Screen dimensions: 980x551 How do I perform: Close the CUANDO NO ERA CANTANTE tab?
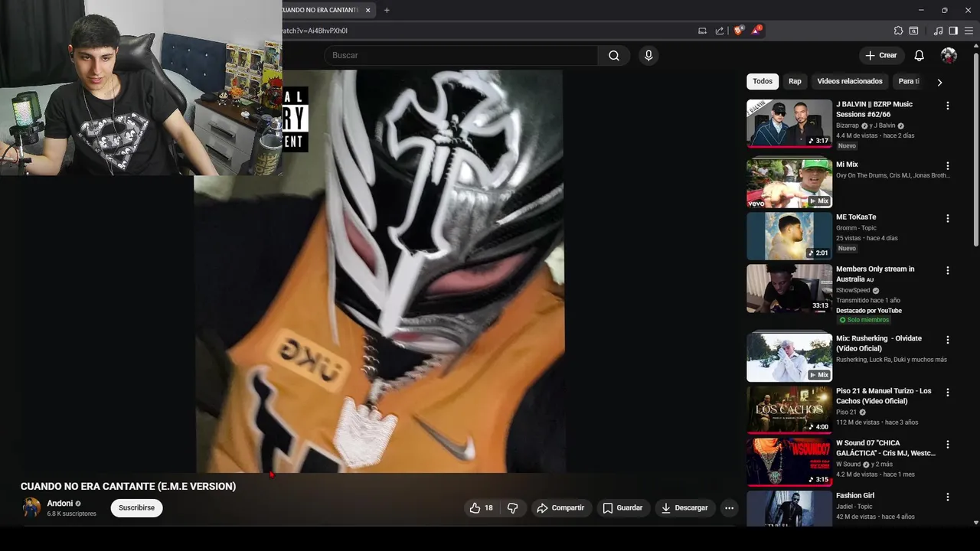[368, 10]
